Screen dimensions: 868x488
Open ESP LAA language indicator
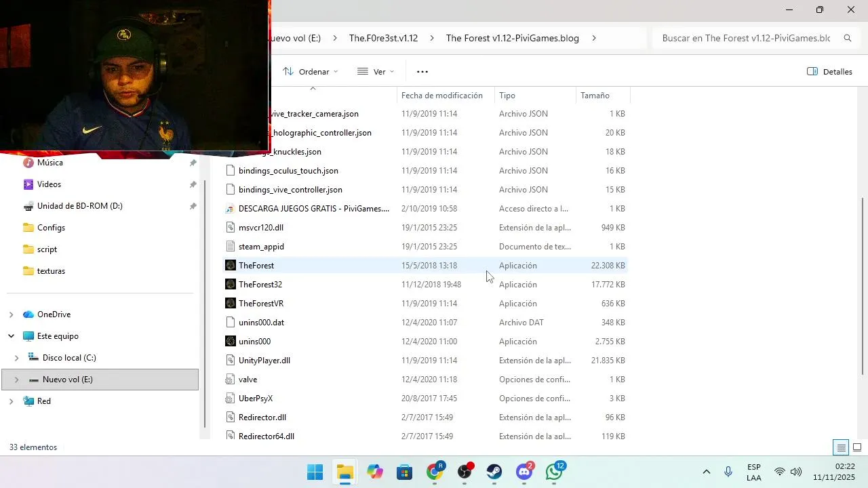[753, 472]
